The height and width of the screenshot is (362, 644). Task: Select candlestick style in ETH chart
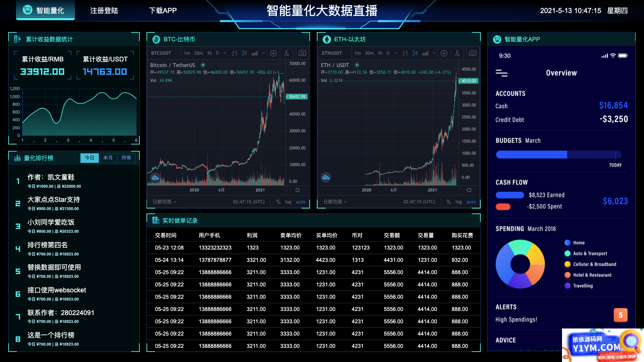pos(415,53)
